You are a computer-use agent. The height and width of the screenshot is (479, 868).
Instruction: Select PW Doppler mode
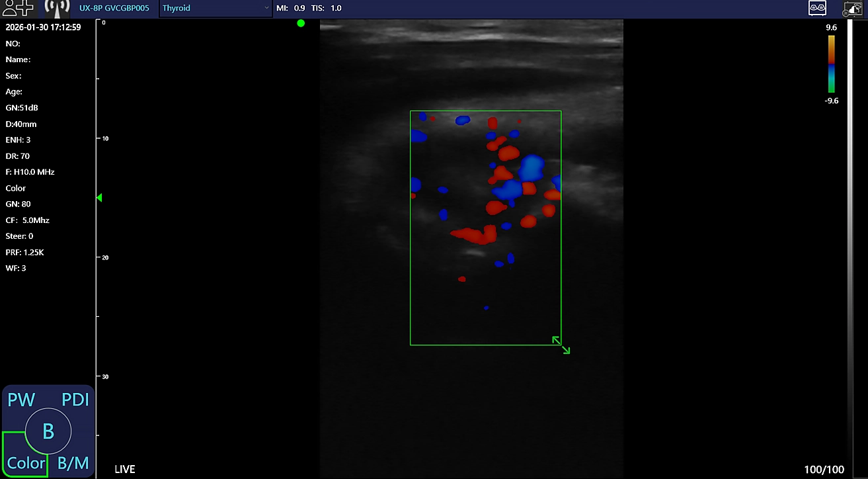(21, 400)
